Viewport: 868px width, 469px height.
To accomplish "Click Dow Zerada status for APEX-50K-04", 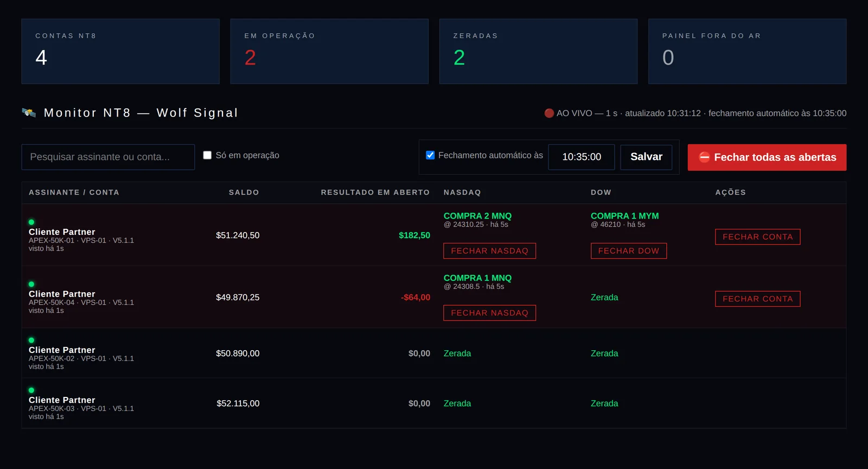I will pyautogui.click(x=604, y=297).
